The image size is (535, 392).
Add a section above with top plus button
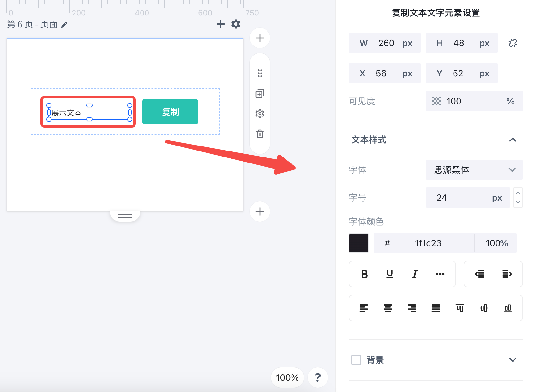[260, 38]
